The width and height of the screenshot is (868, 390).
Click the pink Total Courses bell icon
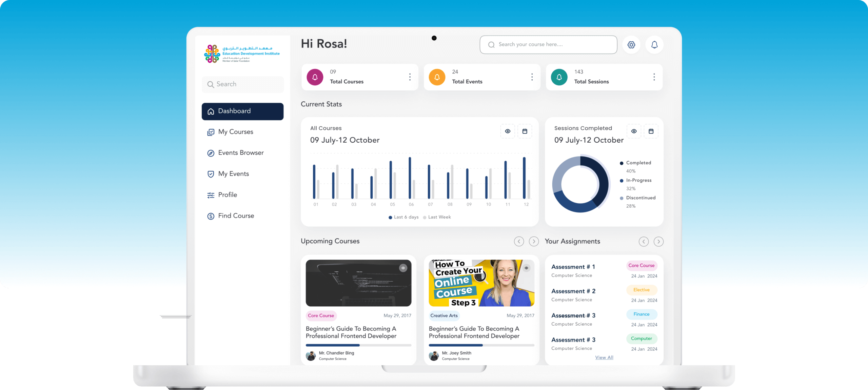315,77
